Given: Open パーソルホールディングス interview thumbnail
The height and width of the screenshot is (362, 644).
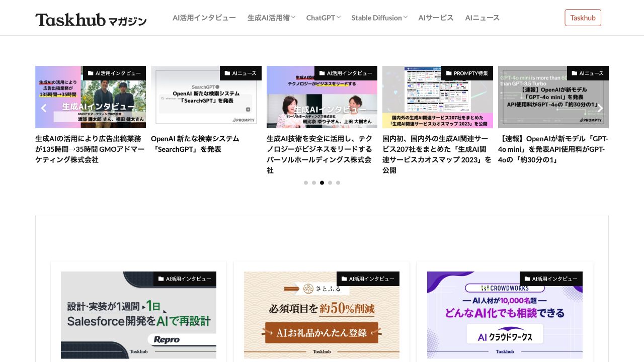Looking at the screenshot, I should (322, 97).
